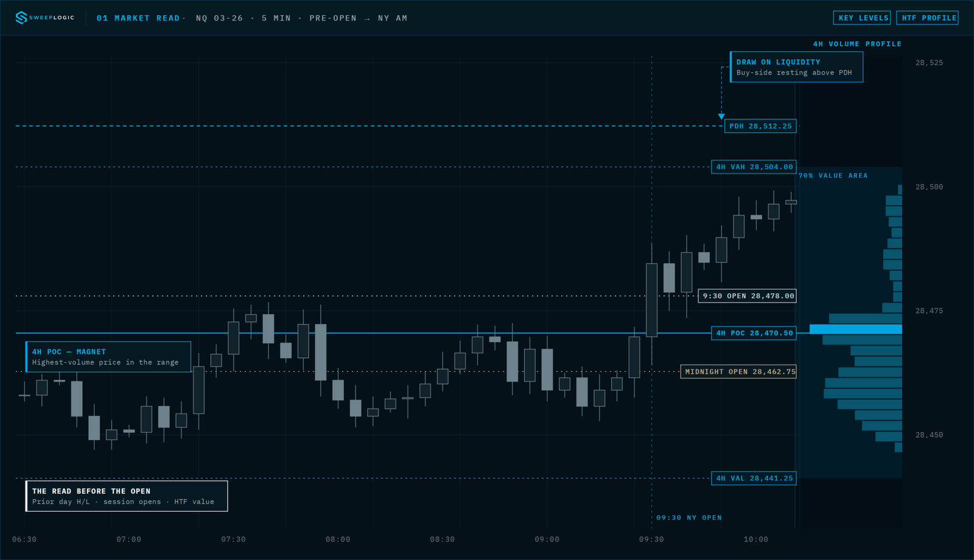Click the 08:00 time axis label
The width and height of the screenshot is (974, 560).
[338, 539]
